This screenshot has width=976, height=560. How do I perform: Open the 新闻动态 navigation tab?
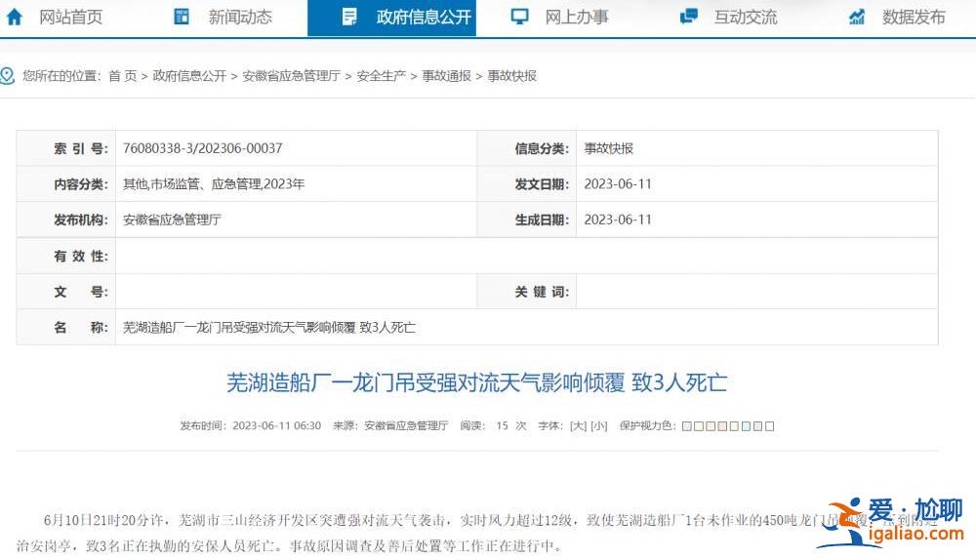point(240,17)
